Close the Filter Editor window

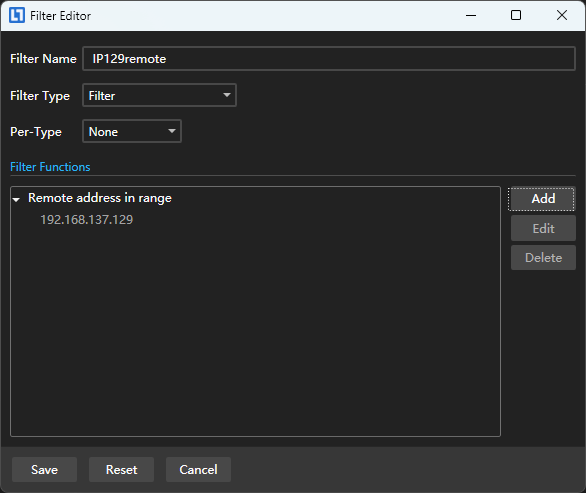(562, 15)
